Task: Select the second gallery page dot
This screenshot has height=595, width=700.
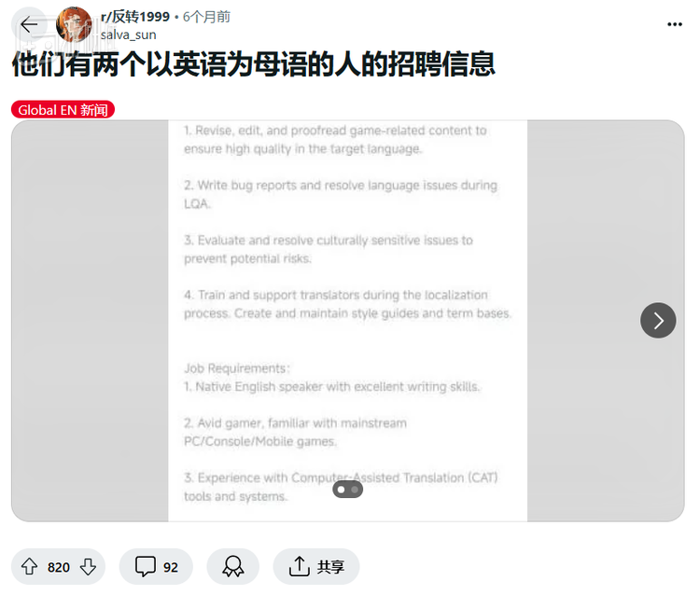Action: pos(355,490)
